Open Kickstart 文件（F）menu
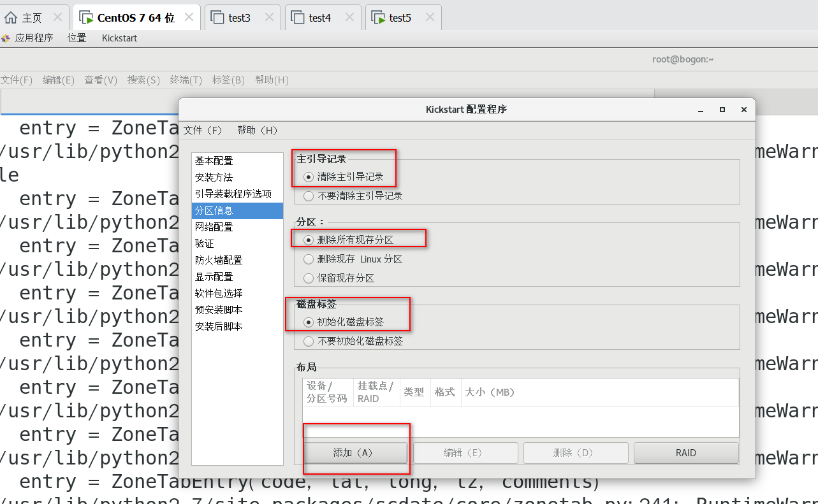The image size is (818, 504). [203, 130]
